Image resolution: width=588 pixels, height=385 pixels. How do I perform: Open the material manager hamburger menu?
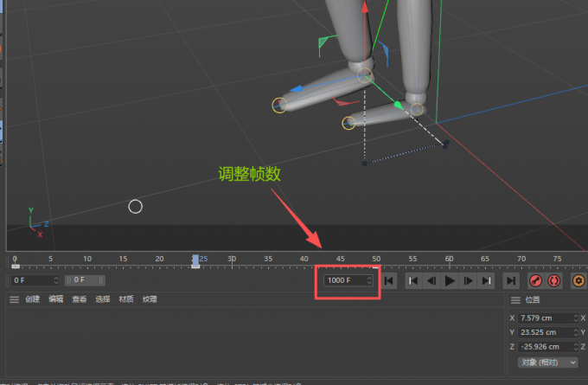[14, 299]
